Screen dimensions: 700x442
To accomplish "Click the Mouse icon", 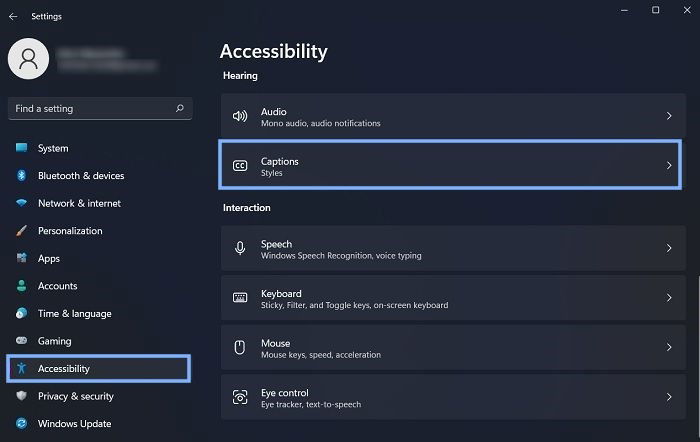I will click(240, 347).
